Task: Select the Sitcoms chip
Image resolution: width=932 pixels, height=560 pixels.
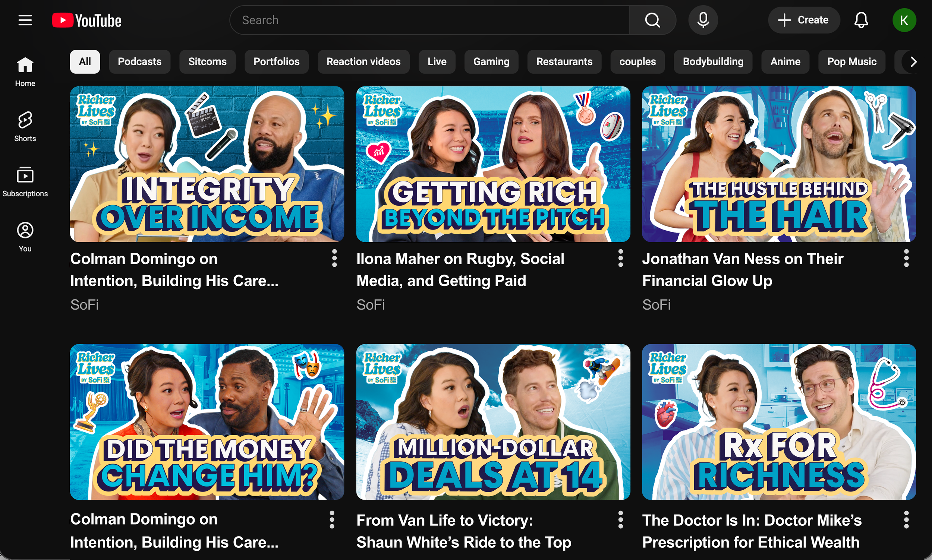Action: (208, 61)
